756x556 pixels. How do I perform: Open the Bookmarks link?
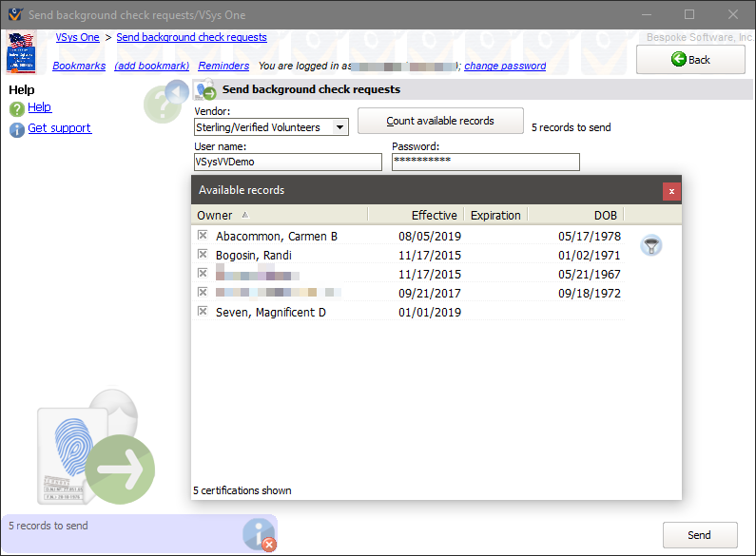coord(80,67)
